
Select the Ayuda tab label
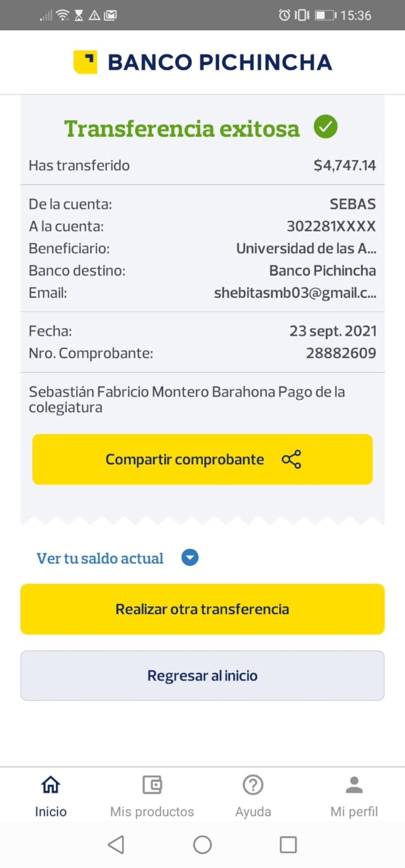(x=253, y=812)
